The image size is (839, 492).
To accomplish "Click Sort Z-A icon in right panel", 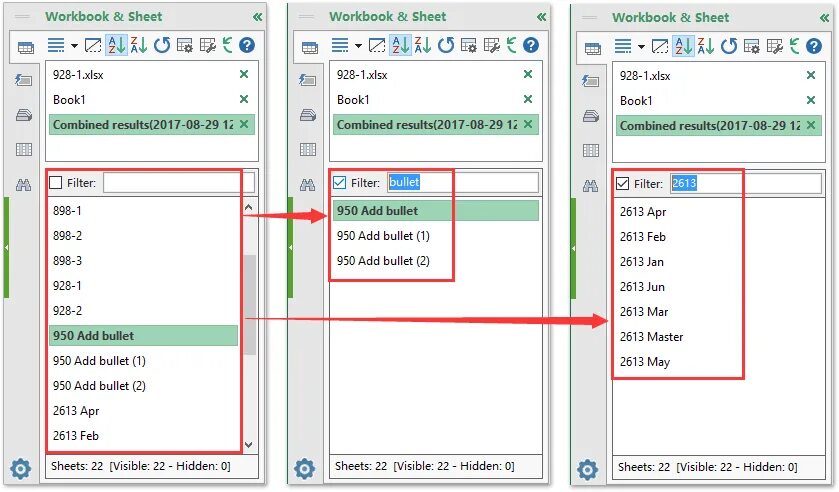I will (706, 46).
